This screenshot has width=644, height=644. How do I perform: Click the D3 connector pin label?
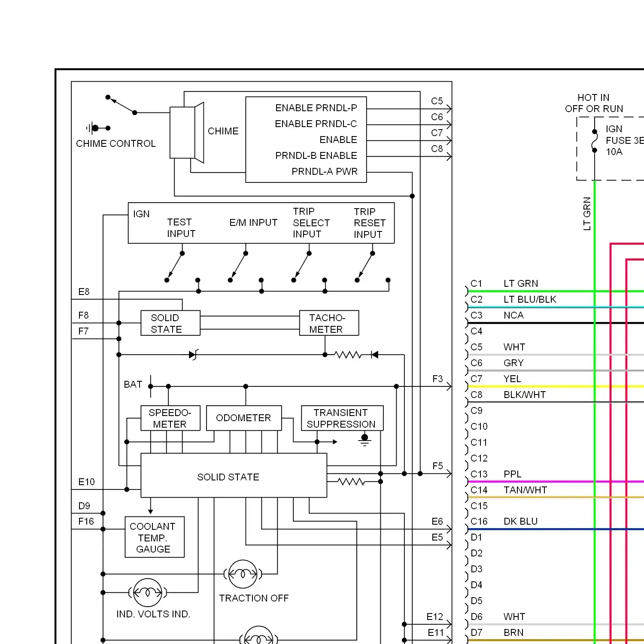pyautogui.click(x=477, y=569)
